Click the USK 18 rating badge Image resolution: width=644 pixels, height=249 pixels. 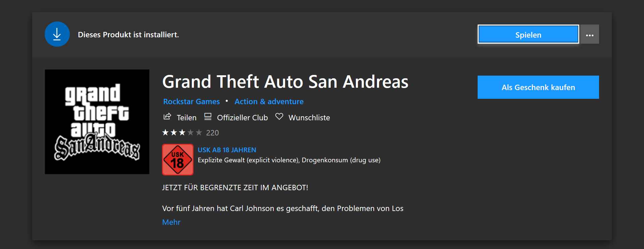click(178, 160)
